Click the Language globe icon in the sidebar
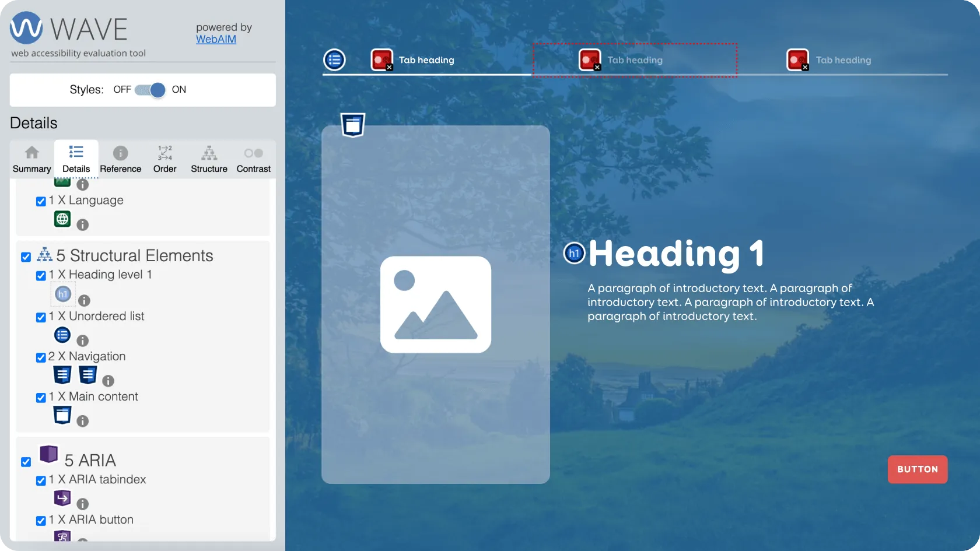Screen dimensions: 980x551 (62, 219)
